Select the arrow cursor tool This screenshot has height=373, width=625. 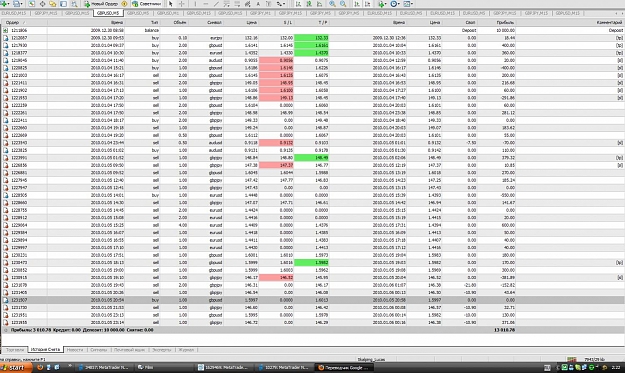point(171,4)
